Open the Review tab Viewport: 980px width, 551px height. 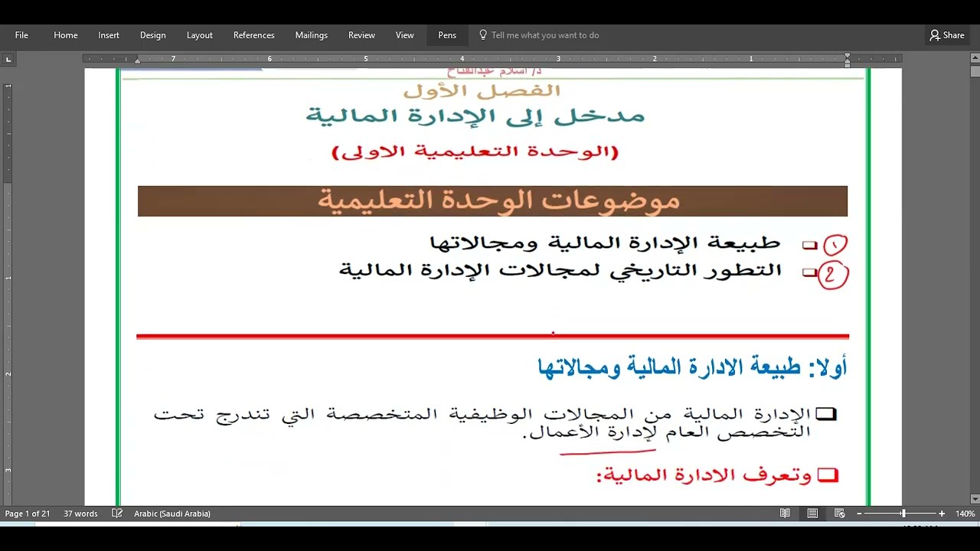coord(361,35)
